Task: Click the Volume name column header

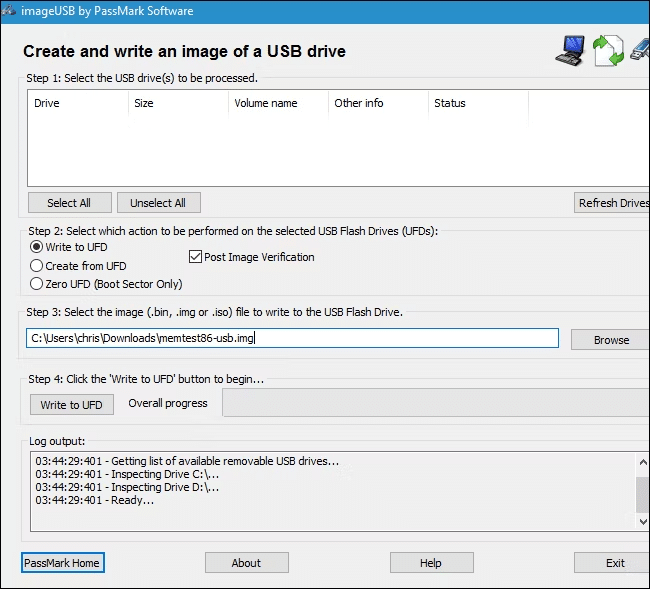Action: (276, 103)
